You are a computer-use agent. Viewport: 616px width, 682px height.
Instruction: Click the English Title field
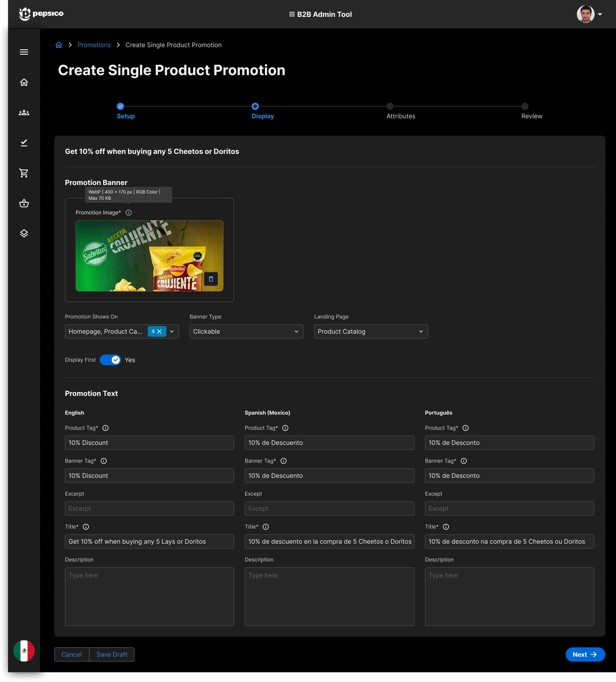tap(149, 542)
